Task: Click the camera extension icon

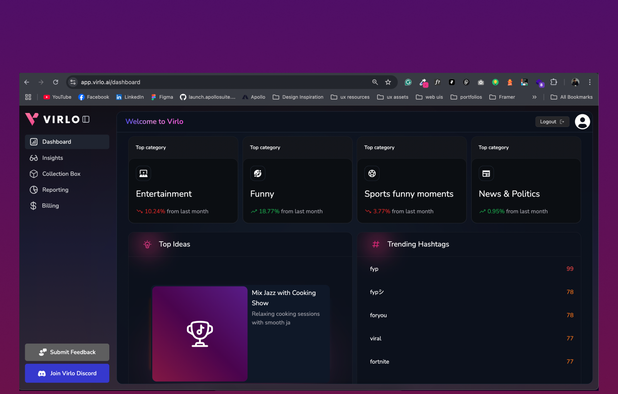Action: [x=481, y=82]
